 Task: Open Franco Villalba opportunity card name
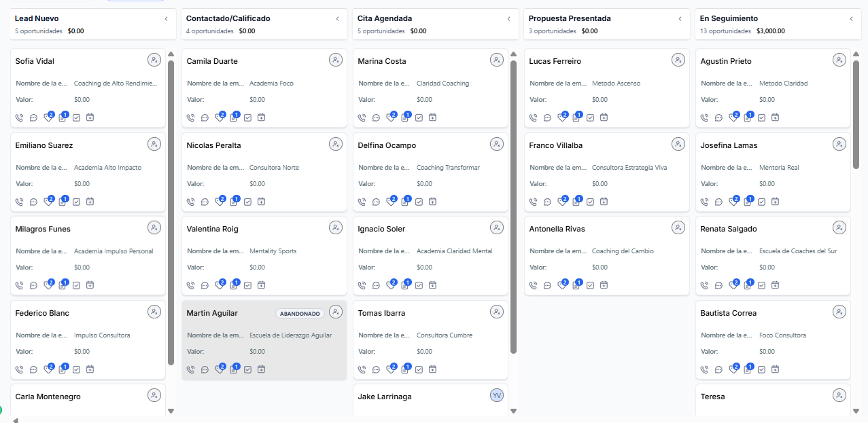coord(555,145)
